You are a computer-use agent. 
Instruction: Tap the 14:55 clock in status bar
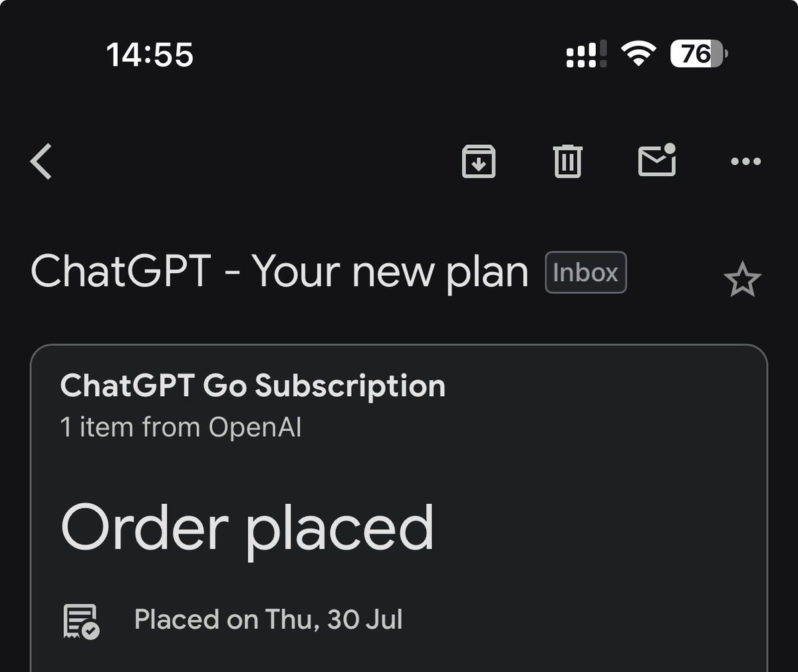coord(150,55)
